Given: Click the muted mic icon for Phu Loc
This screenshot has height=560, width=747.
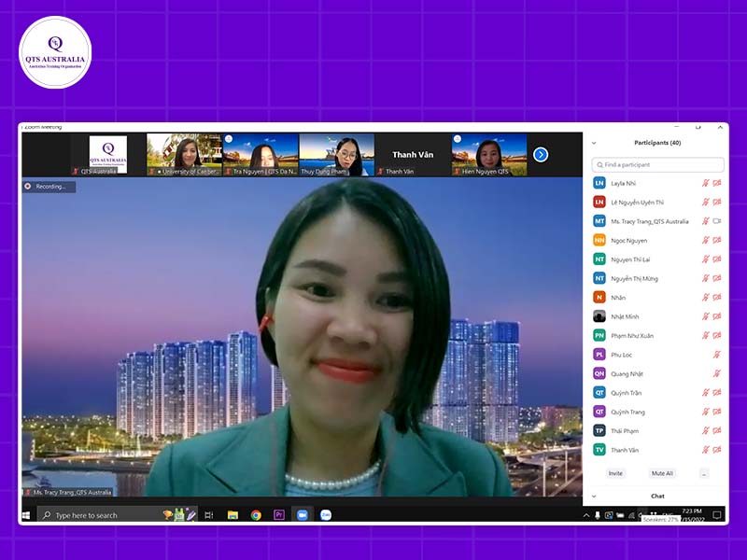Looking at the screenshot, I should [716, 355].
